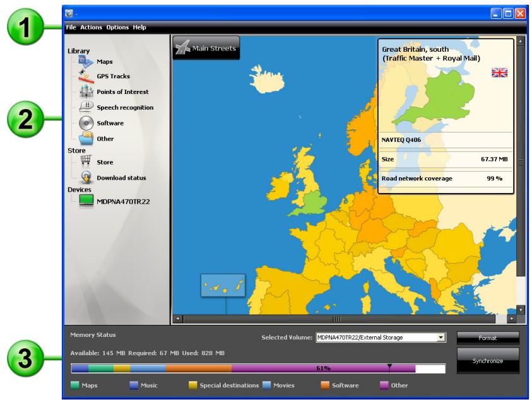This screenshot has height=400, width=532.
Task: Select Points of Interest label
Action: pyautogui.click(x=122, y=91)
